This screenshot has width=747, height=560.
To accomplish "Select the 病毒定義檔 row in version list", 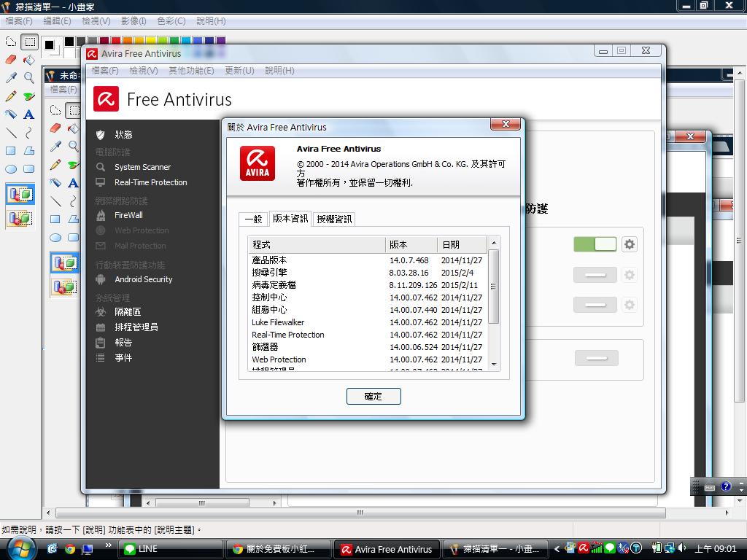I will 367,285.
